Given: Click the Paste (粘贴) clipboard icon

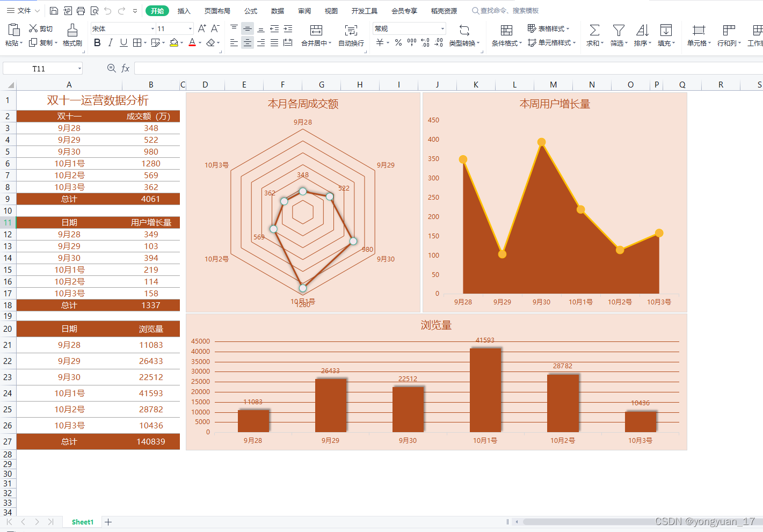Looking at the screenshot, I should 13,30.
